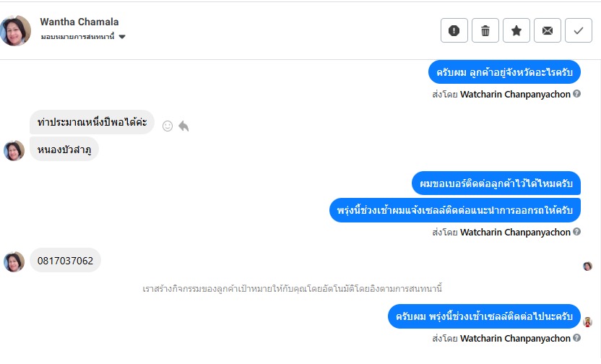This screenshot has width=601, height=364.
Task: Click the reply arrow beside message
Action: [183, 126]
